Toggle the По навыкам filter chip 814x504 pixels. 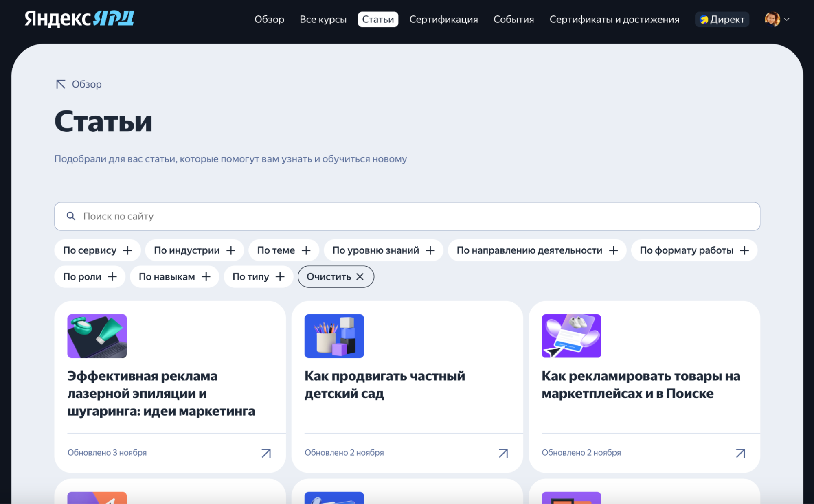174,276
